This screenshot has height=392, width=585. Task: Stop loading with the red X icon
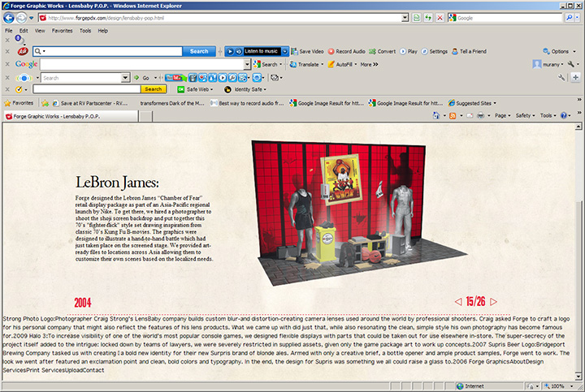click(440, 18)
